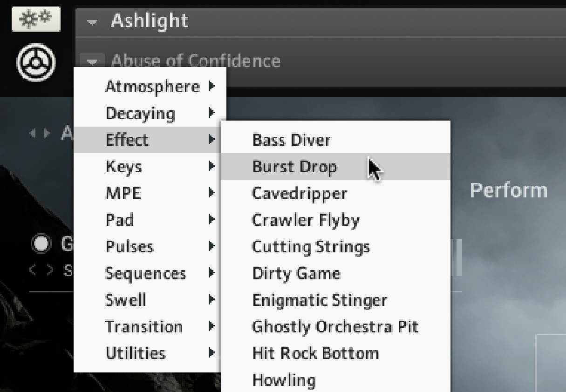Select the Keys category in menu
The width and height of the screenshot is (566, 392).
124,166
